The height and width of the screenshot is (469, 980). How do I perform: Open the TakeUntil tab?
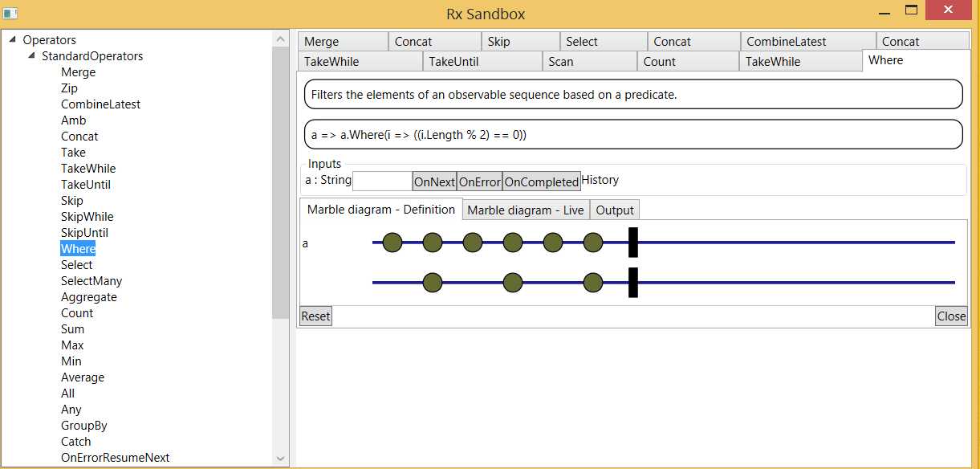[x=482, y=62]
